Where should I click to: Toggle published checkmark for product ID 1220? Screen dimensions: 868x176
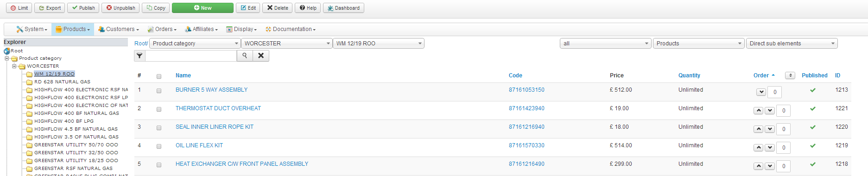click(813, 127)
